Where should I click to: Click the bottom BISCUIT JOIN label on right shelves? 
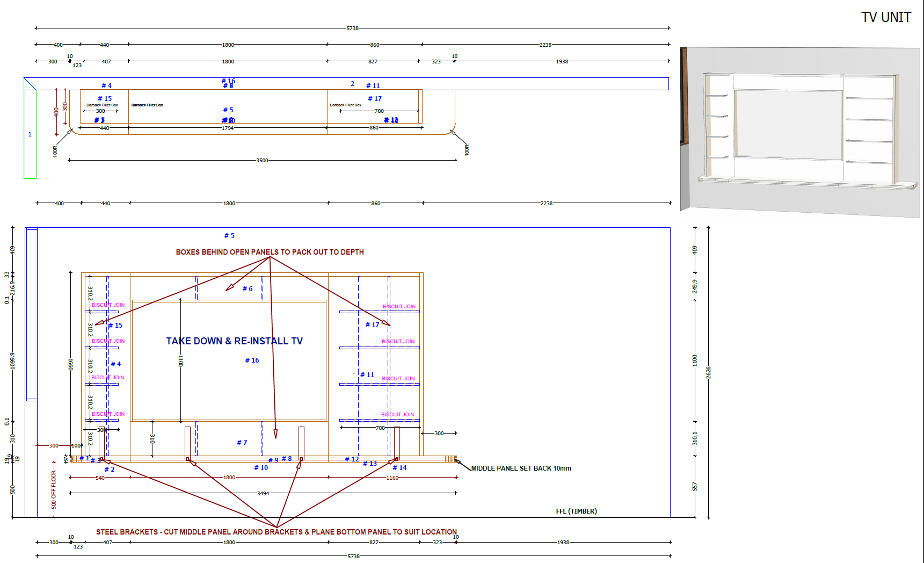(398, 414)
